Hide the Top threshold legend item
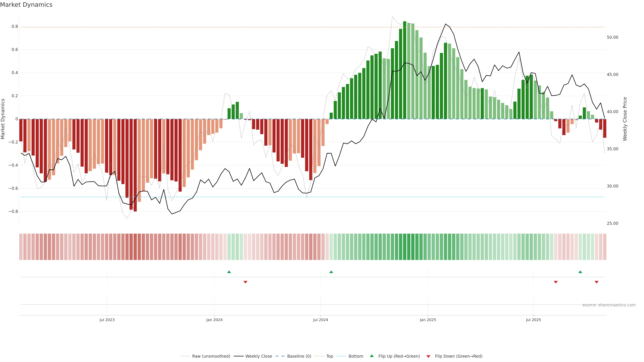Viewport: 644px width, 362px height. [330, 356]
